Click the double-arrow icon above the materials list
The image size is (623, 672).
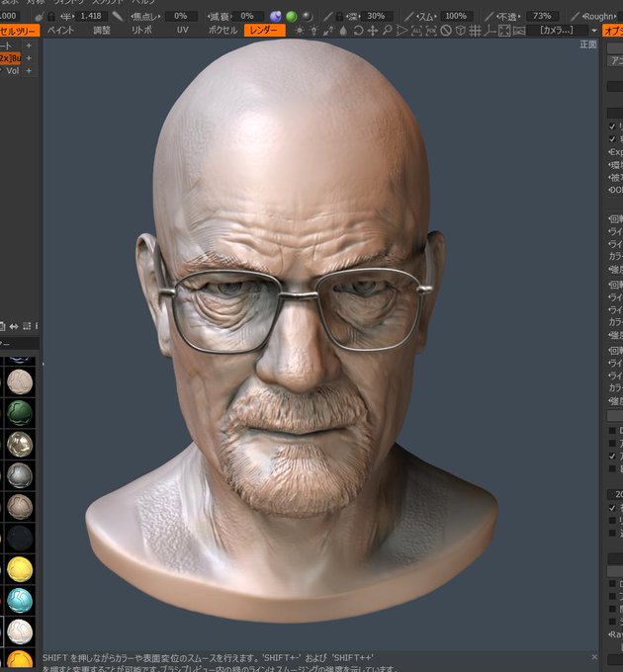coord(14,326)
